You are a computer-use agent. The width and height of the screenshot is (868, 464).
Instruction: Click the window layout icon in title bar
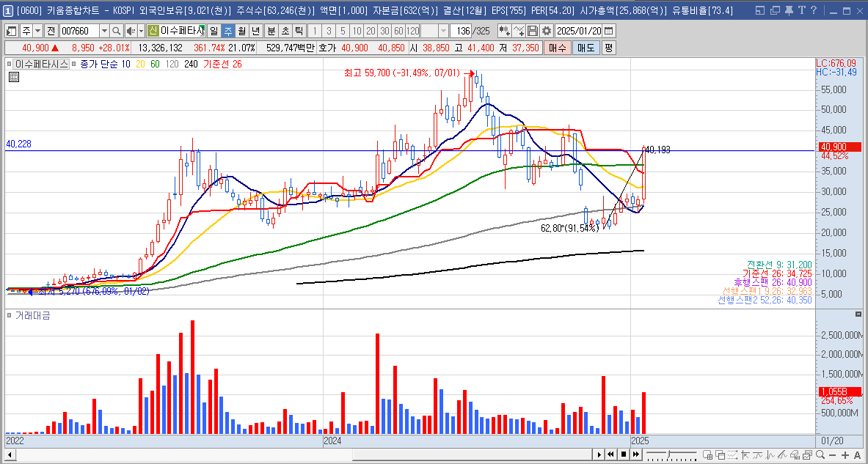[760, 10]
